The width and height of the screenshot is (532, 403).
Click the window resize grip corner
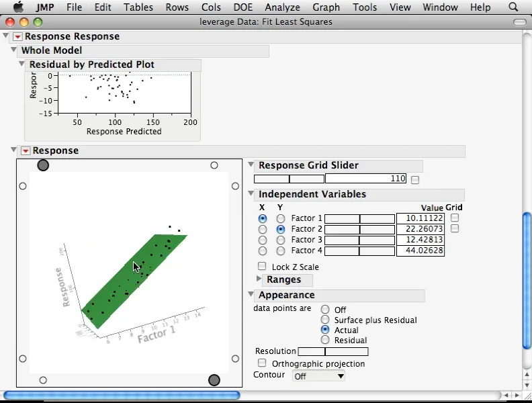point(527,395)
